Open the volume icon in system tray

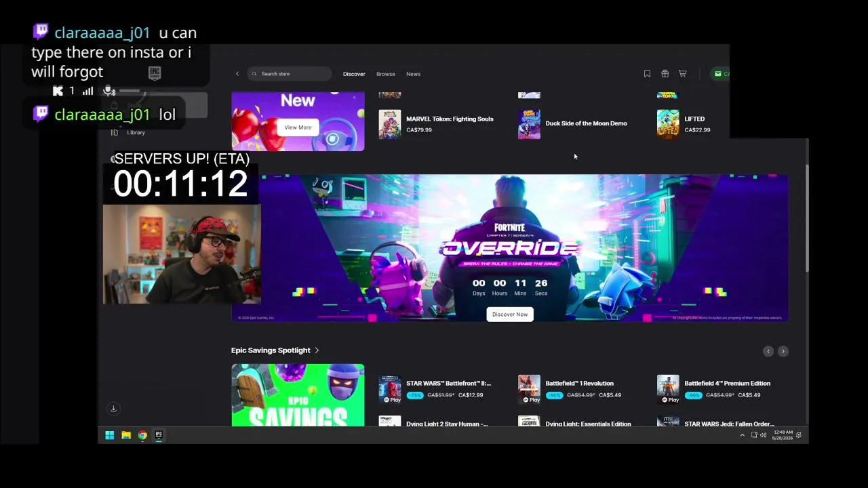point(763,435)
